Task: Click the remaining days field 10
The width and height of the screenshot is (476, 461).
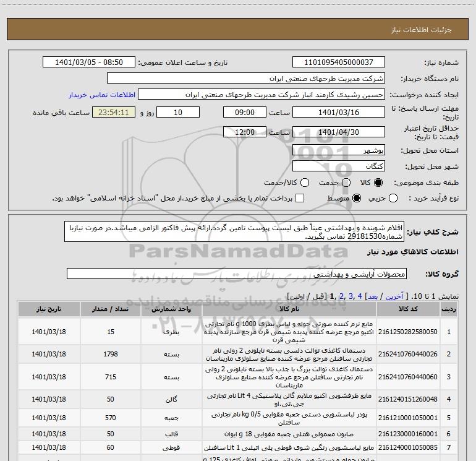Action: click(178, 112)
